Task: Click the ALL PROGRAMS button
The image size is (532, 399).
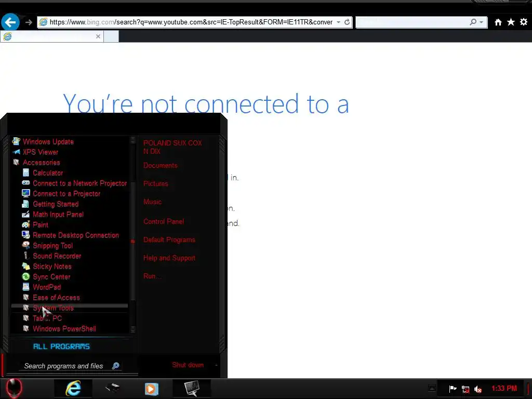Action: [61, 347]
